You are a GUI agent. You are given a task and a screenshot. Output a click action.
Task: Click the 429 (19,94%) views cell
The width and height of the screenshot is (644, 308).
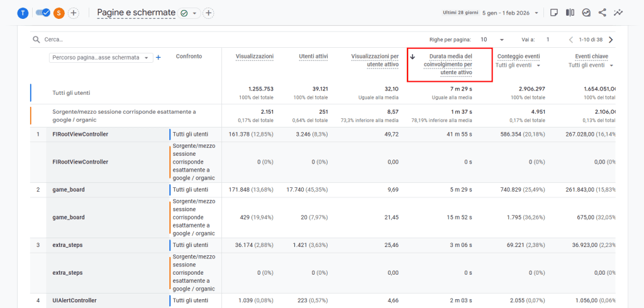[257, 217]
